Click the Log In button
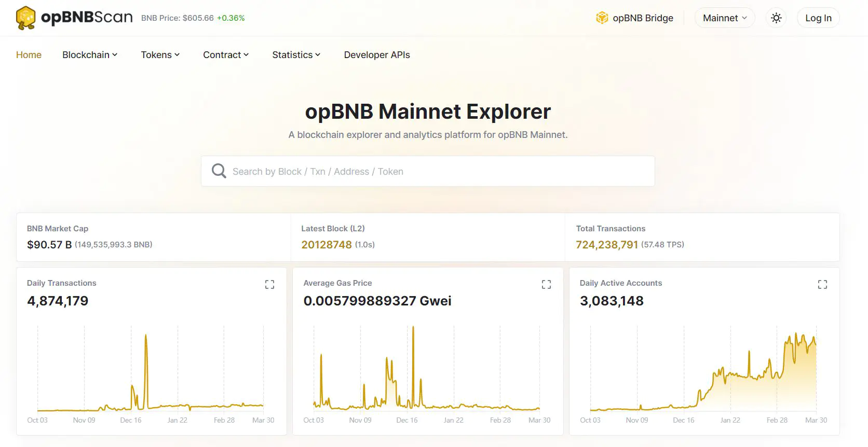 pos(818,18)
